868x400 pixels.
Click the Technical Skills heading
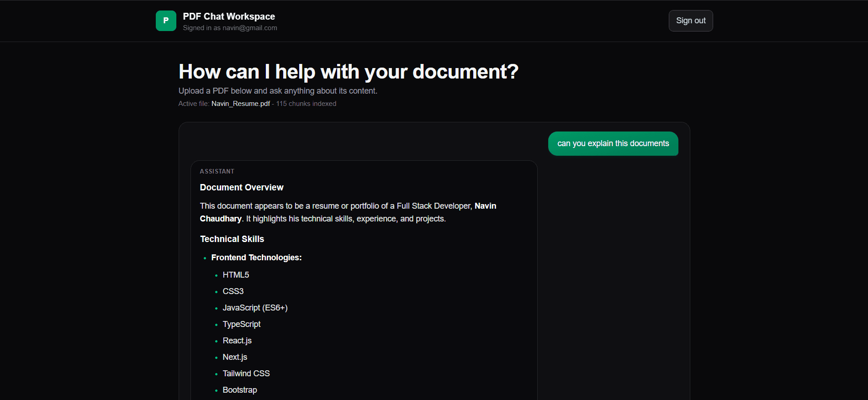pyautogui.click(x=232, y=239)
